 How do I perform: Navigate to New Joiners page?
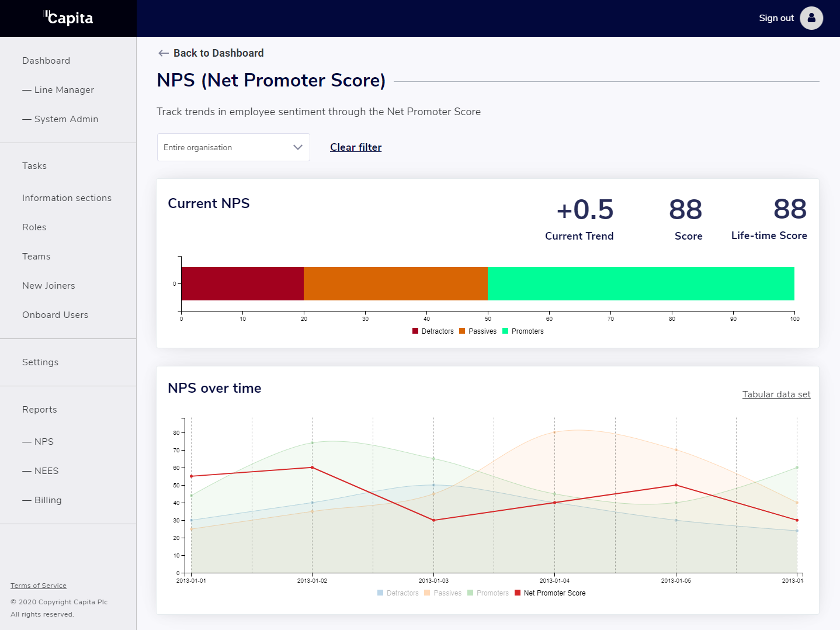point(48,286)
